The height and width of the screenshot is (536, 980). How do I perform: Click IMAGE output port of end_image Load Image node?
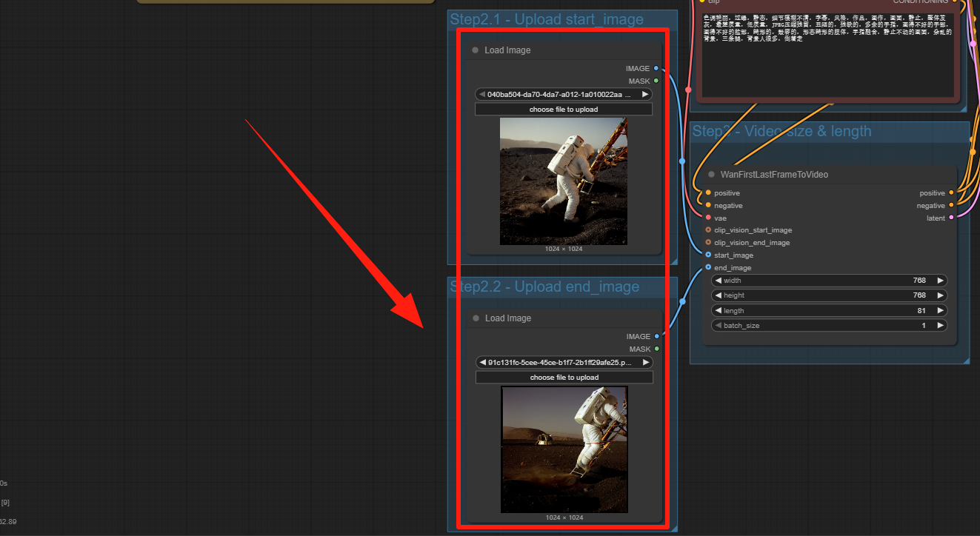click(656, 336)
